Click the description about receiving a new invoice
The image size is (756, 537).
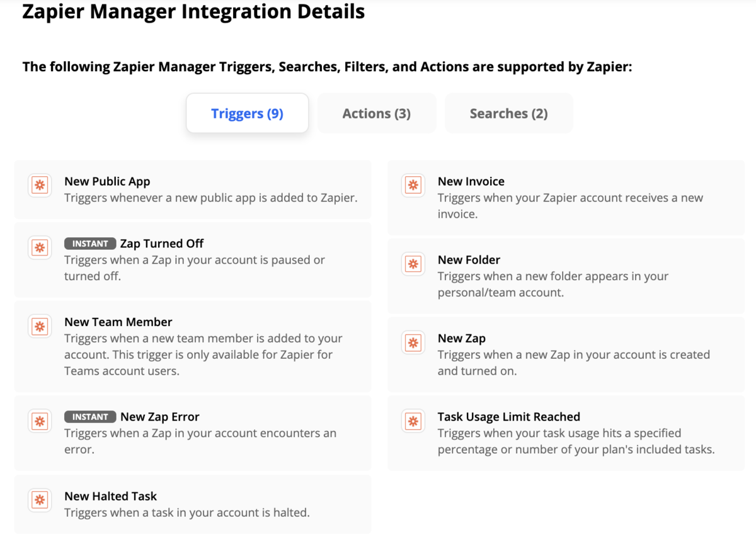point(570,206)
